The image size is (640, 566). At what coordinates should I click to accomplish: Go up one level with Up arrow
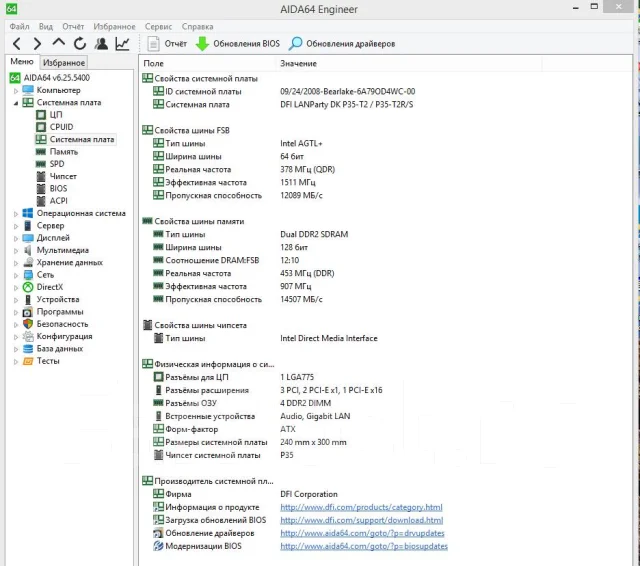[x=59, y=42]
